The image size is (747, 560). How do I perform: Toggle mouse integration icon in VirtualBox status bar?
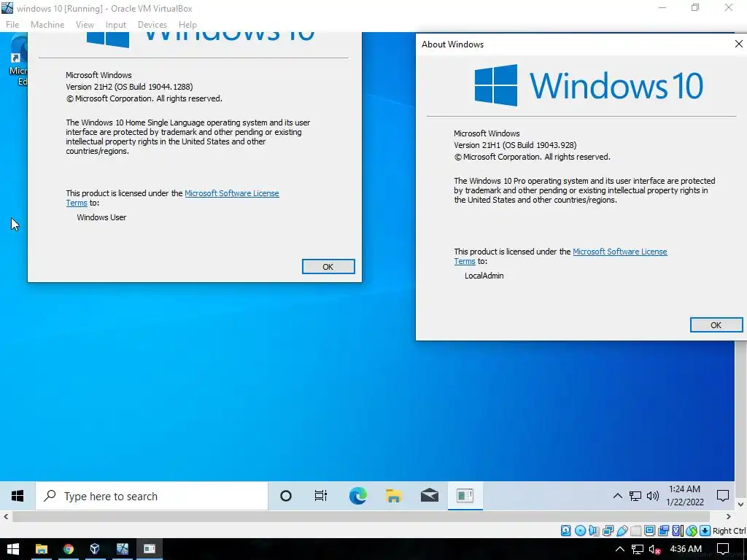point(692,530)
